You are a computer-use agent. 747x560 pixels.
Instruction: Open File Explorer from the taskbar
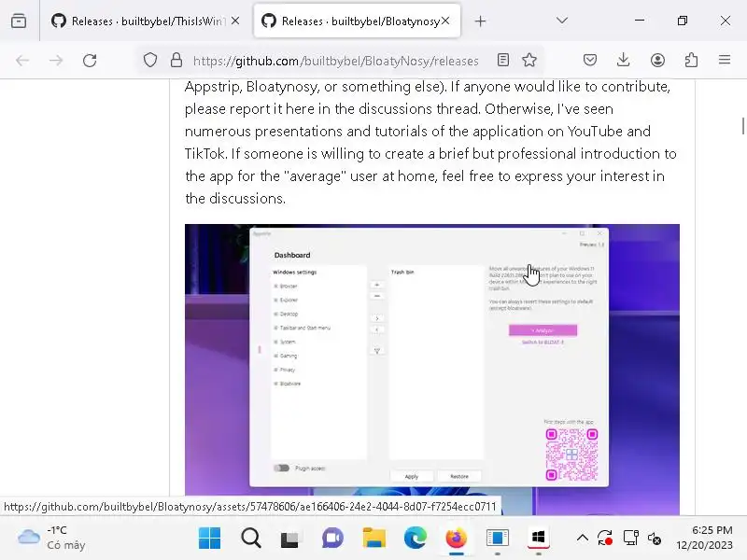pyautogui.click(x=374, y=539)
